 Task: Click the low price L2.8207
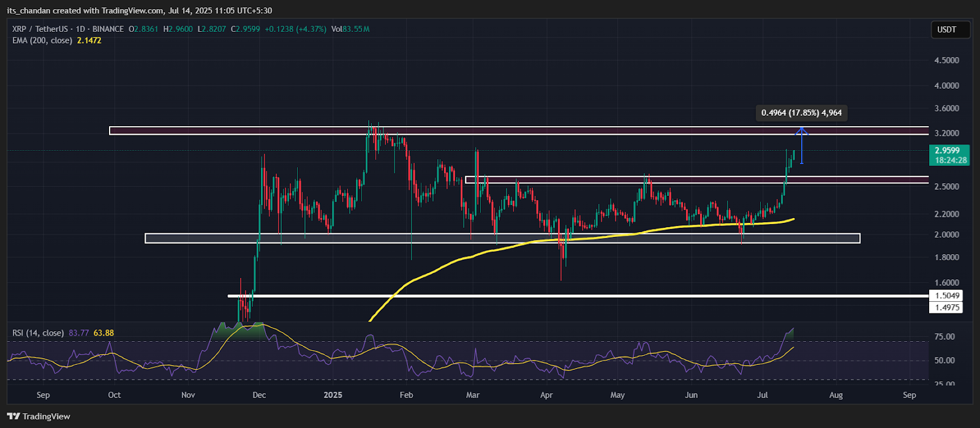(211, 29)
